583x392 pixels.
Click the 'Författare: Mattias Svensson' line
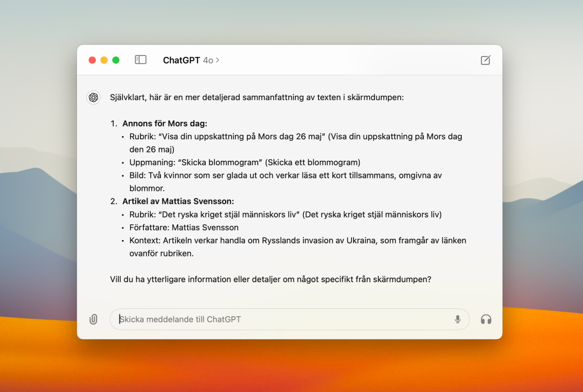[184, 227]
